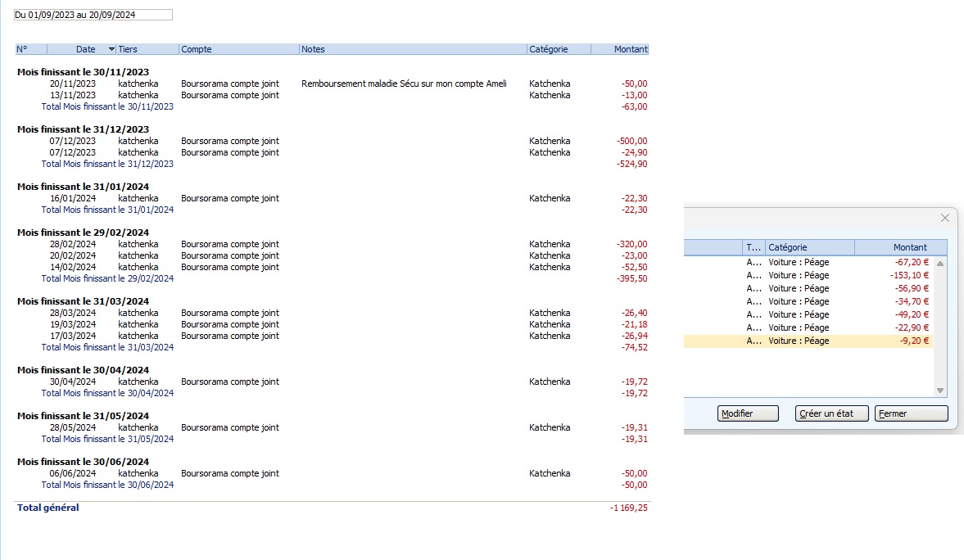Click the Notes column header
Image resolution: width=964 pixels, height=560 pixels.
(x=412, y=49)
